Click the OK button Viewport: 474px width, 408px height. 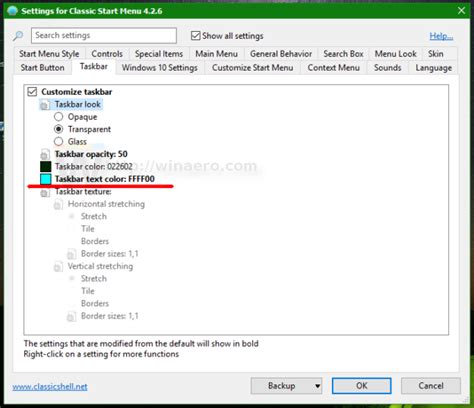pos(362,386)
